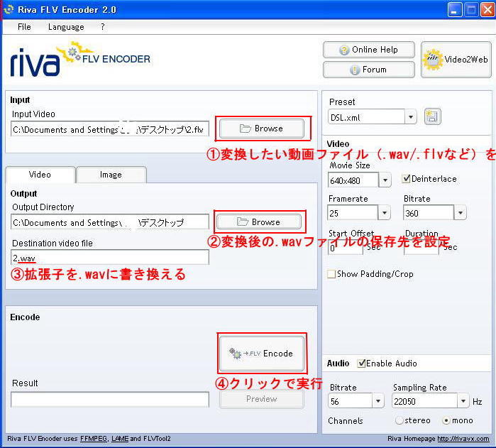Open the ? help menu

coord(102,27)
